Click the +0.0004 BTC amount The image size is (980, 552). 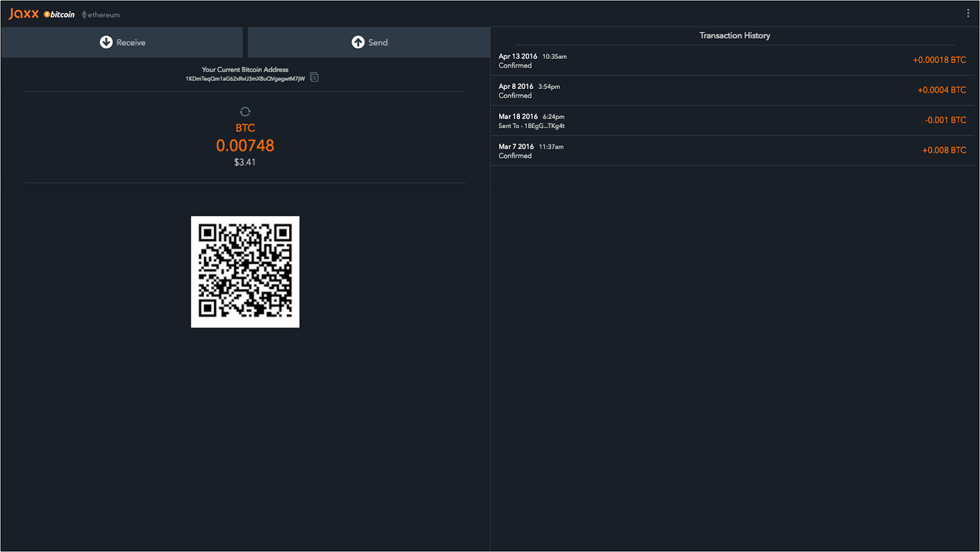(x=942, y=90)
